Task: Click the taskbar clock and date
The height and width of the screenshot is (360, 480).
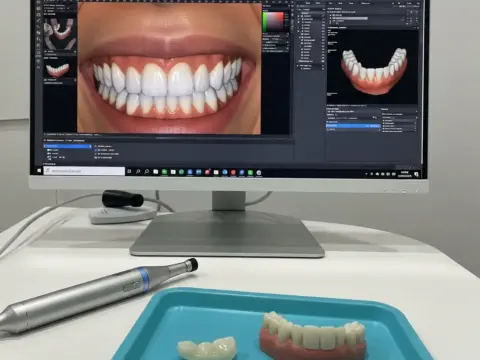Action: [404, 174]
